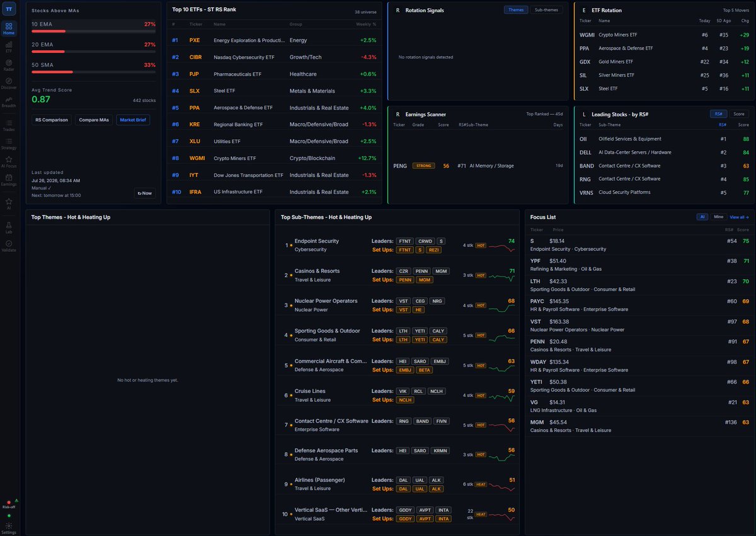This screenshot has height=536, width=756.
Task: Click HEAT badge on Airlines (Passenger)
Action: pos(481,485)
